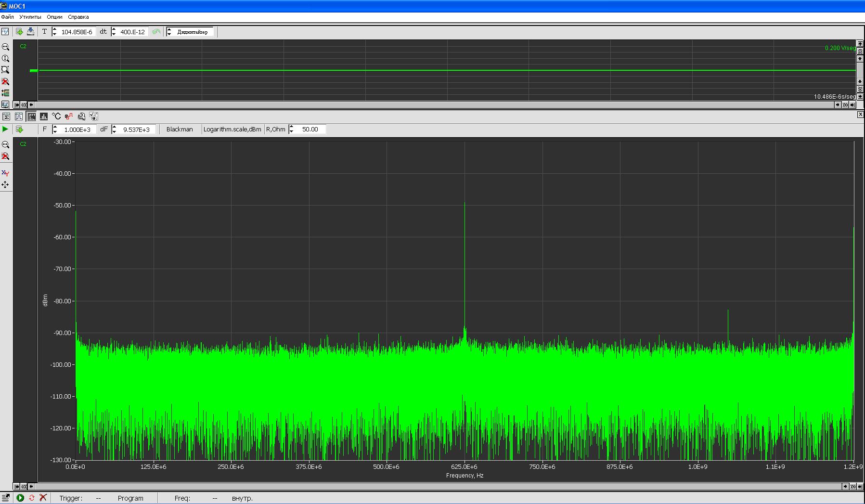The image size is (865, 504).
Task: Open the Logarithm.scale,dBm scale selector
Action: [x=232, y=129]
